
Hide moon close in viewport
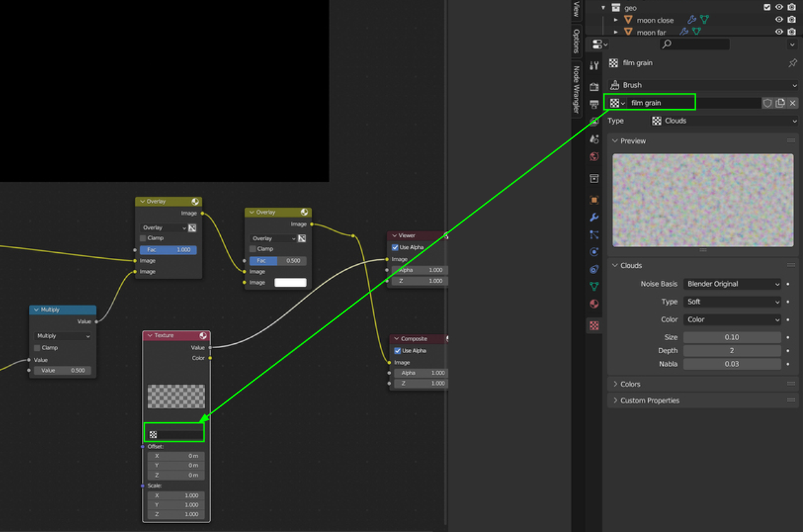tap(779, 19)
